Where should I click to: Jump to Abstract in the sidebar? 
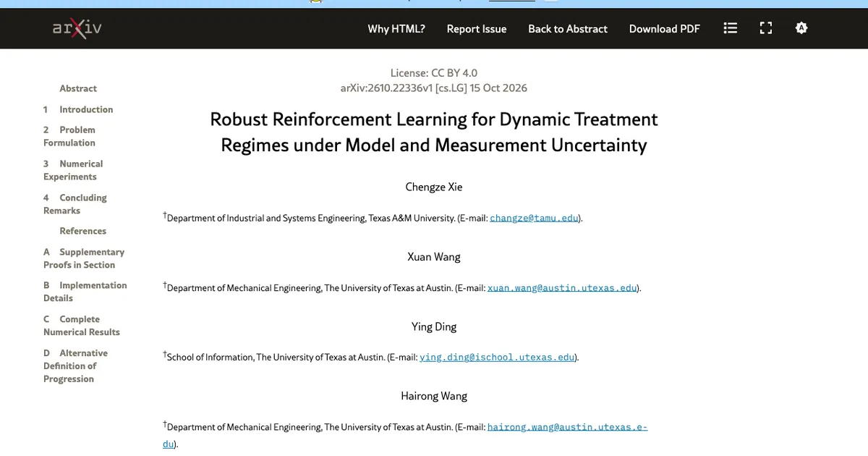pyautogui.click(x=78, y=88)
